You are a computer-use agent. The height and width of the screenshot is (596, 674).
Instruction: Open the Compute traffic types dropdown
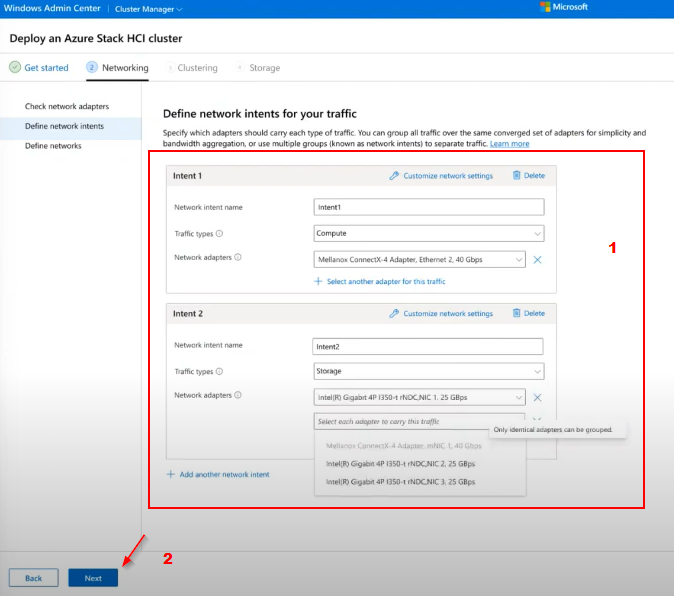point(429,233)
